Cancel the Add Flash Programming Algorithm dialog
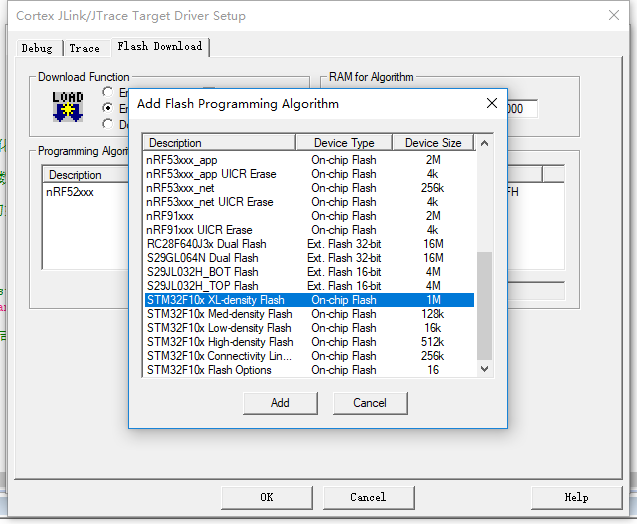 [370, 403]
